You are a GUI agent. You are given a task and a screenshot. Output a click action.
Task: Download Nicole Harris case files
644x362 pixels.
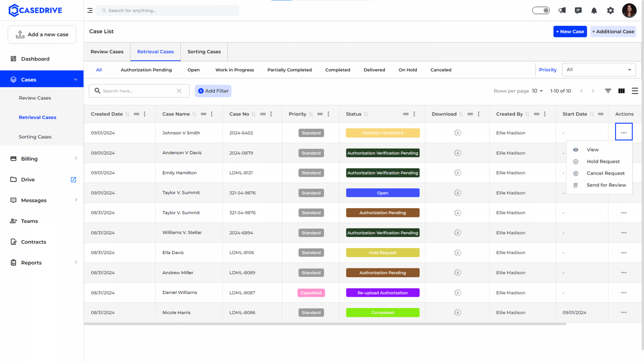pos(458,313)
